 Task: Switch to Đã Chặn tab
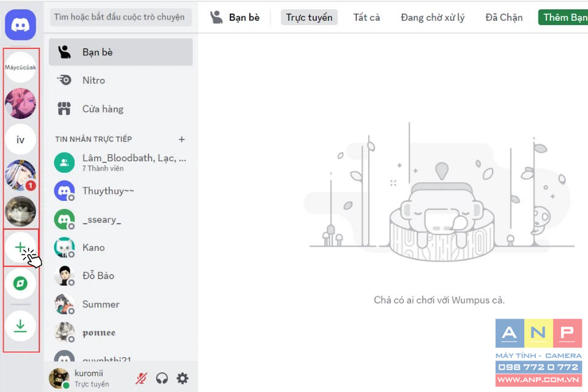pos(503,17)
